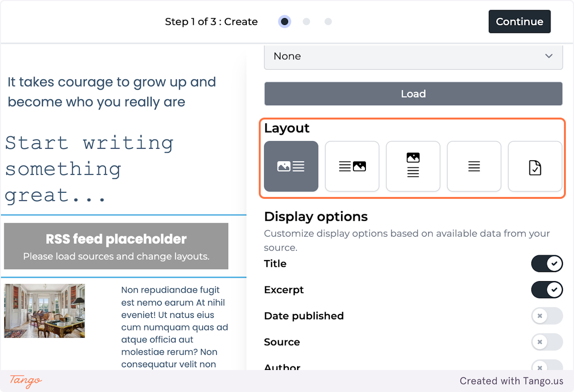Click the Load button
The height and width of the screenshot is (392, 574).
coord(413,94)
